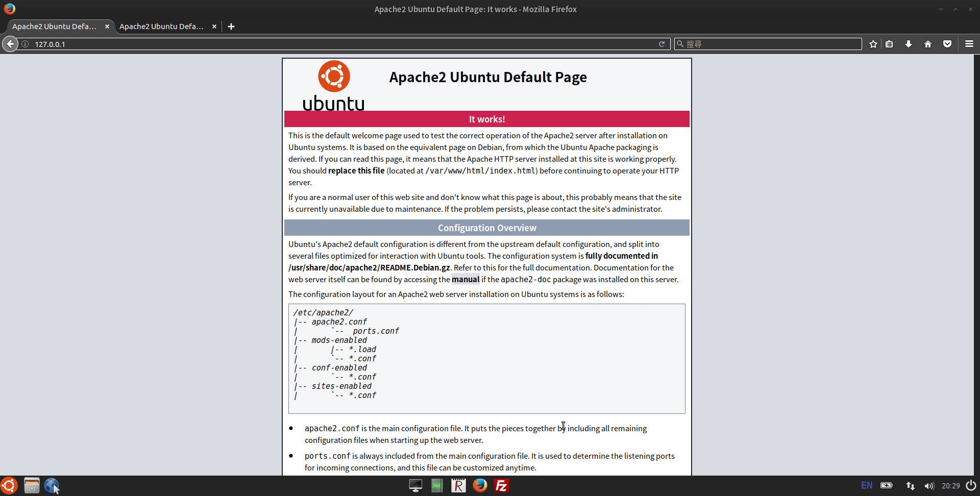Open a new tab with the plus button
The height and width of the screenshot is (496, 980).
click(x=231, y=26)
